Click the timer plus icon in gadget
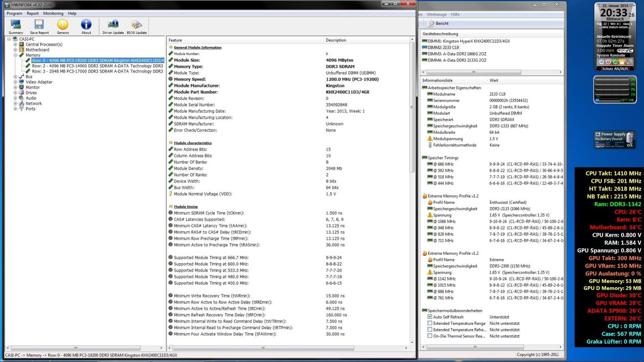Viewport: 644px width, 362px height. coord(619,51)
